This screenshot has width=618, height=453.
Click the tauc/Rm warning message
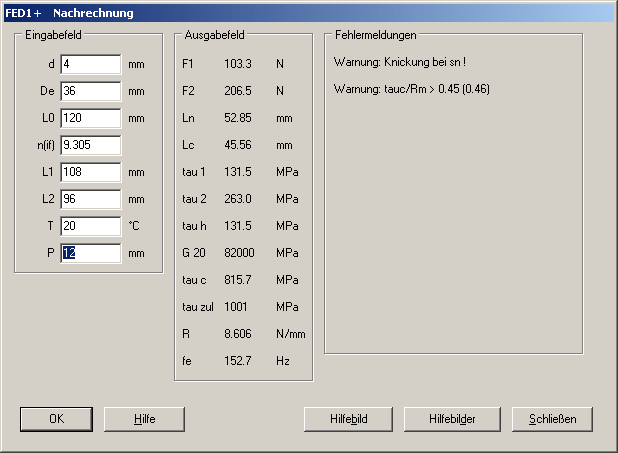(x=411, y=89)
